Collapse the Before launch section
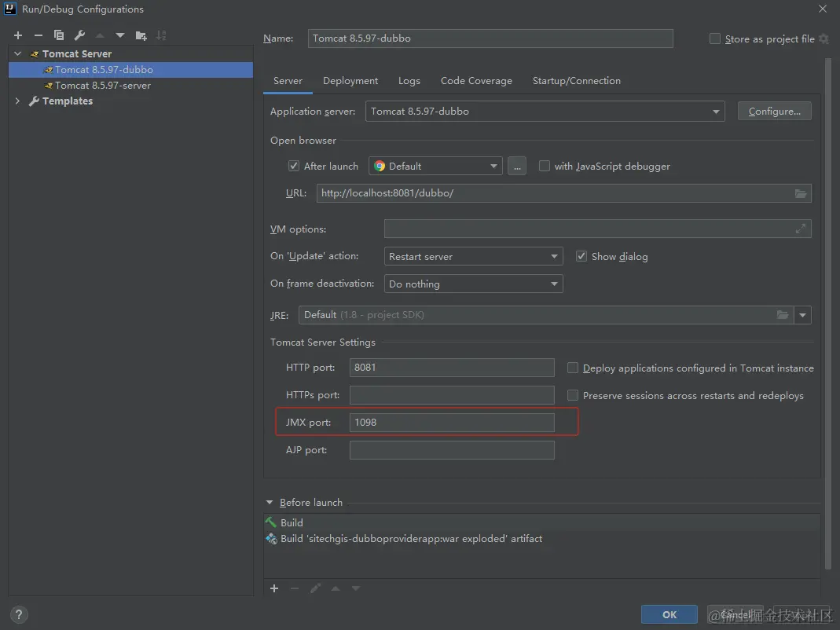This screenshot has height=630, width=840. 270,503
